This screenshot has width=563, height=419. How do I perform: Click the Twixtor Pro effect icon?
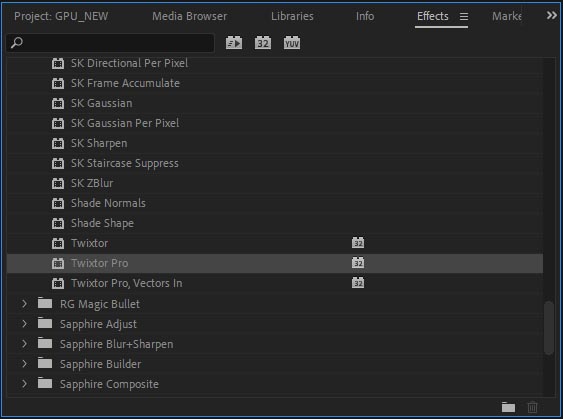coord(58,263)
